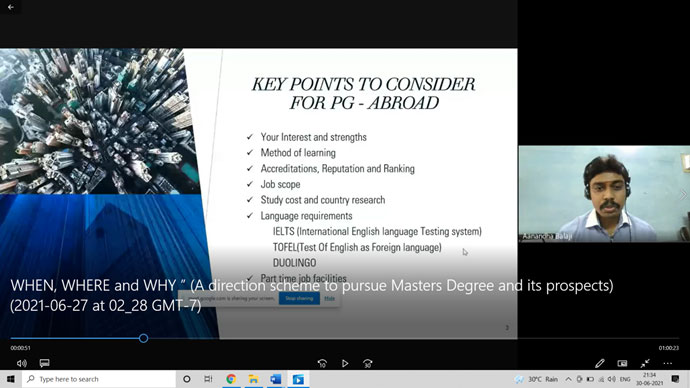Open Task View from the taskbar
This screenshot has height=388, width=690.
pyautogui.click(x=208, y=379)
